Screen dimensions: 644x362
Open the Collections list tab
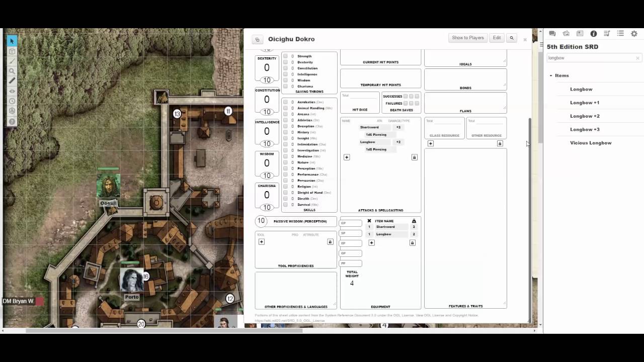pos(620,34)
